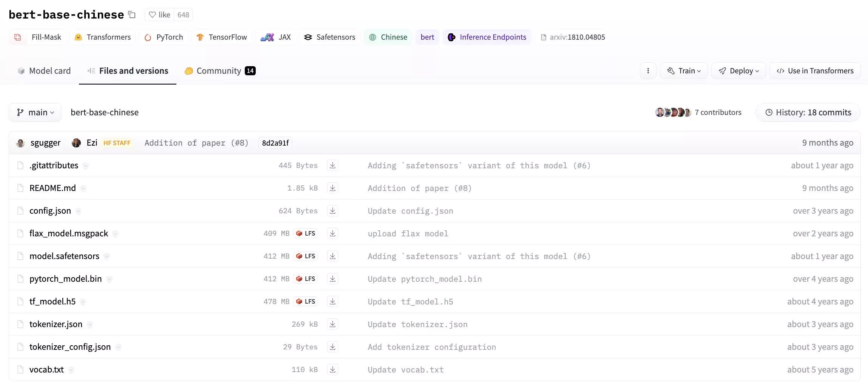Download the .gitattributes file
Image resolution: width=868 pixels, height=388 pixels.
click(x=332, y=165)
